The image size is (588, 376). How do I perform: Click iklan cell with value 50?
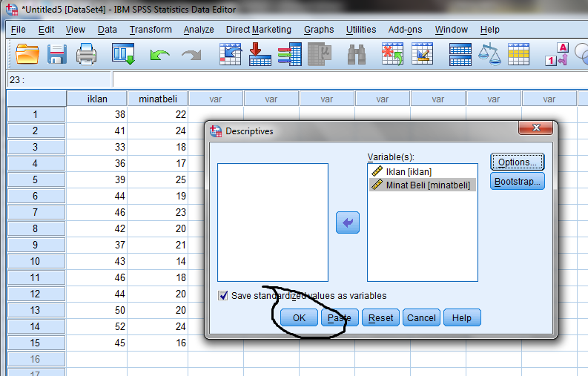[x=96, y=310]
